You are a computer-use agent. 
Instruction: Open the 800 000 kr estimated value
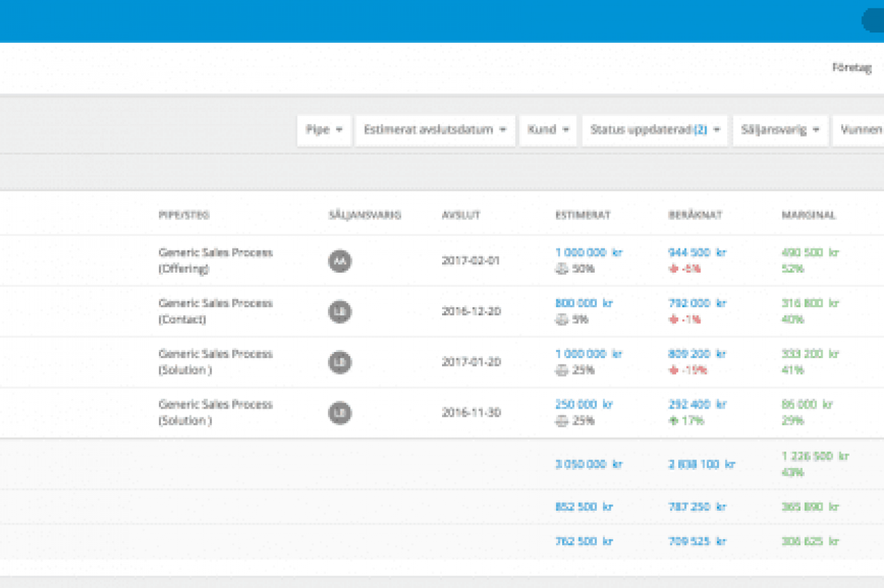584,303
